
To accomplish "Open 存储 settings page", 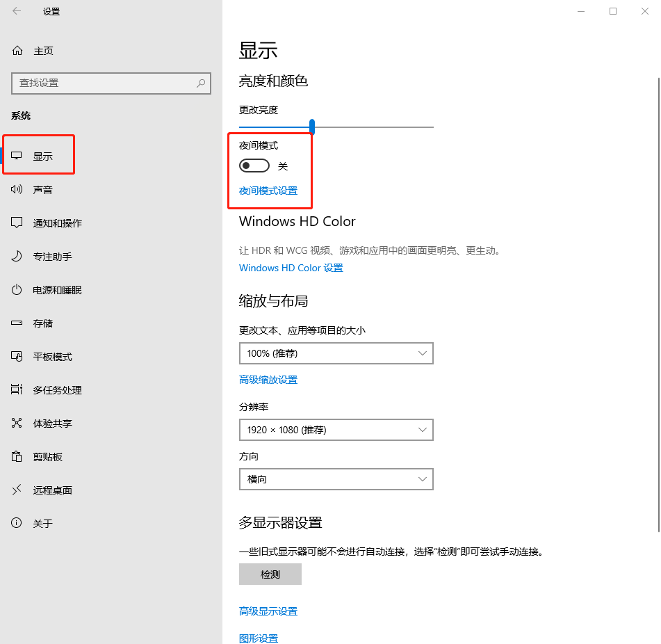I will (x=43, y=323).
